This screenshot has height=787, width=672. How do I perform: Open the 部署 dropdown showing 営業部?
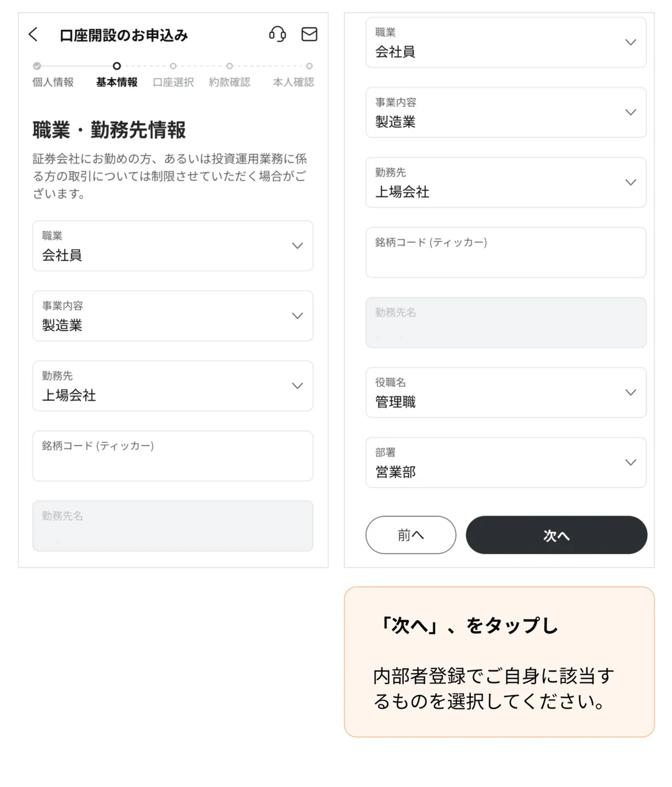click(506, 462)
